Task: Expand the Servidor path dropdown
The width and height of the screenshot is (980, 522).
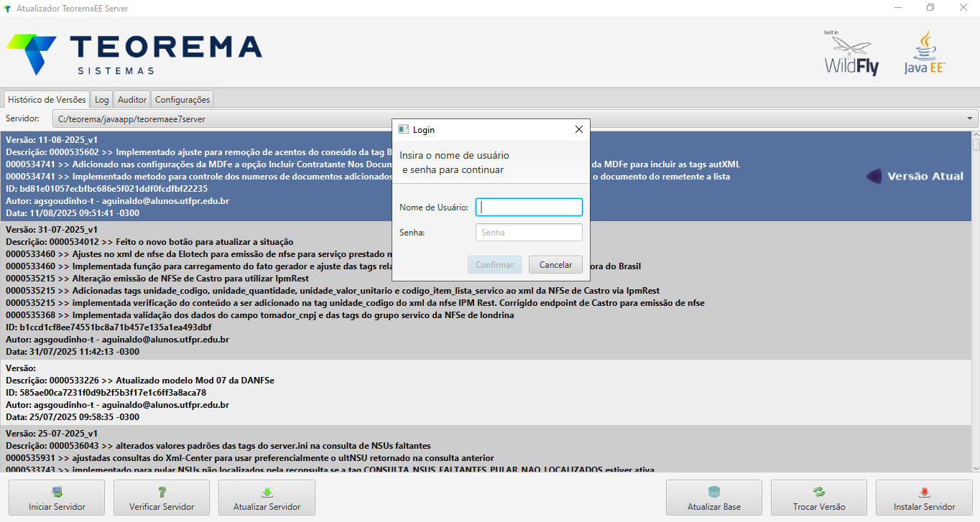Action: [x=971, y=118]
